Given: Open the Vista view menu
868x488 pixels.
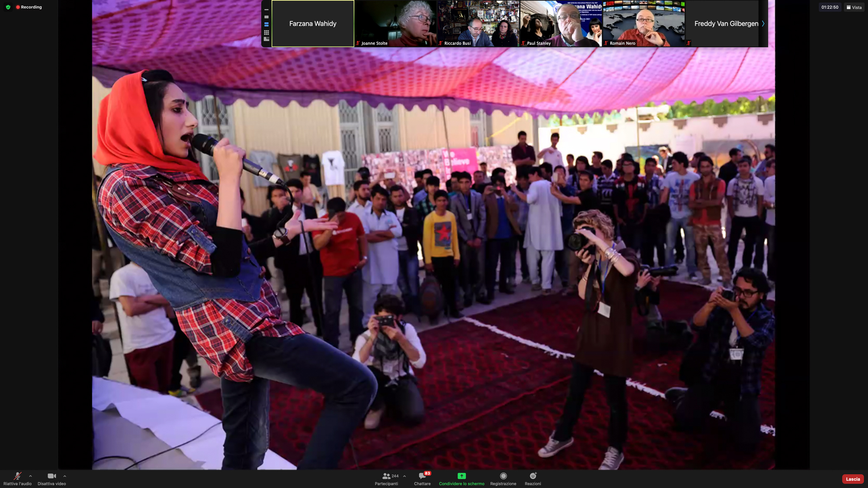Looking at the screenshot, I should click(854, 7).
